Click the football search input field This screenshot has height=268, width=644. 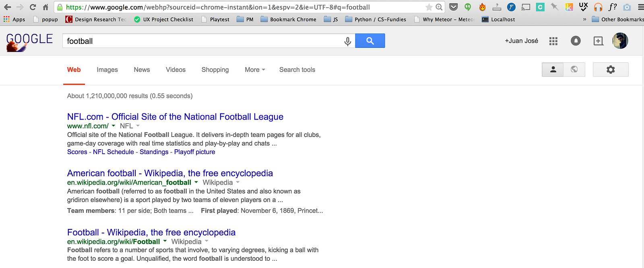click(x=201, y=41)
